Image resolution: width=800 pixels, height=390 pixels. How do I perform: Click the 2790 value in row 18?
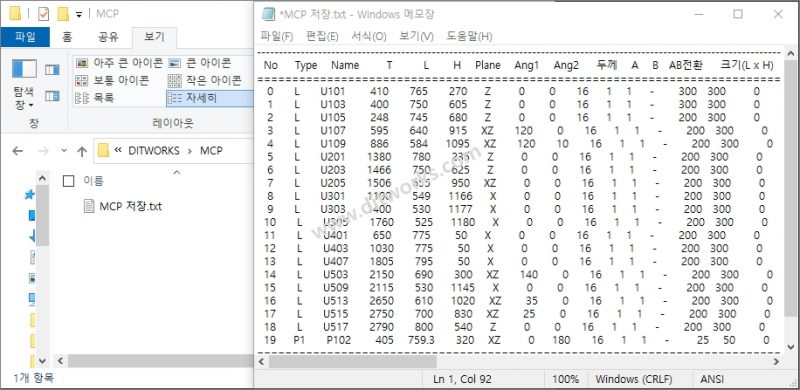coord(382,327)
